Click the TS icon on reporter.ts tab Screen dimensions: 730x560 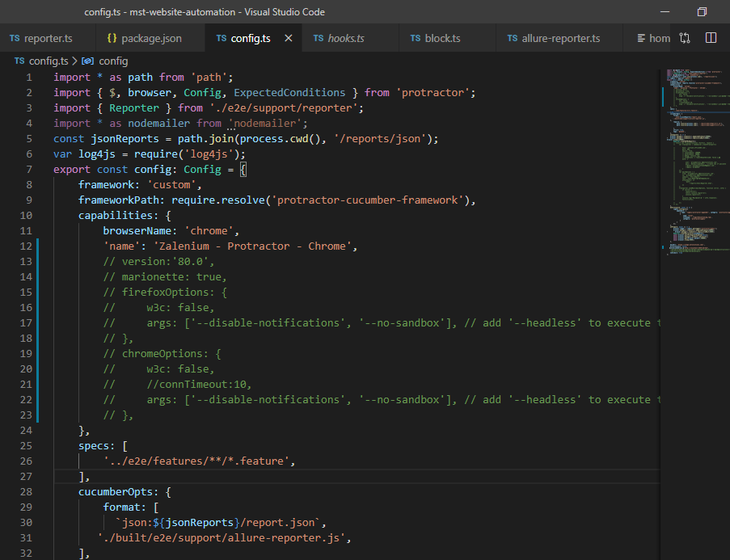[x=14, y=36]
